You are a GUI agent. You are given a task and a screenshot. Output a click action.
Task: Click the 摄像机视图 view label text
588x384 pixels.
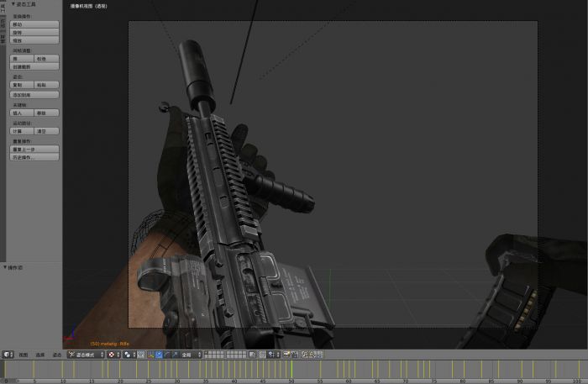[88, 6]
